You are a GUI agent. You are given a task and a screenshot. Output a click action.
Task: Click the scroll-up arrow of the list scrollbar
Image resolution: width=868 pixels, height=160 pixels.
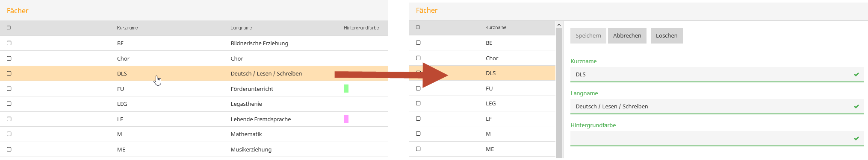(x=559, y=25)
